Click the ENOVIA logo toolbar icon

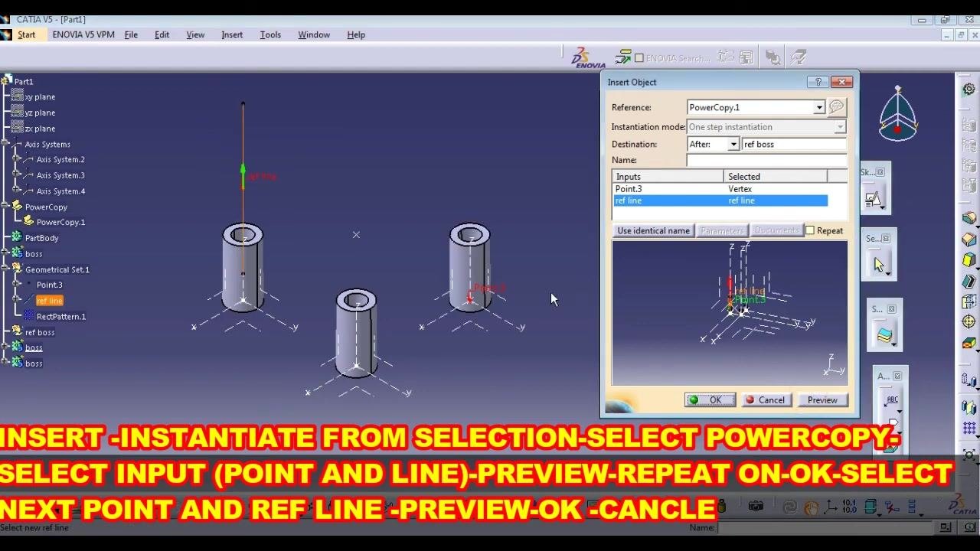[x=589, y=57]
